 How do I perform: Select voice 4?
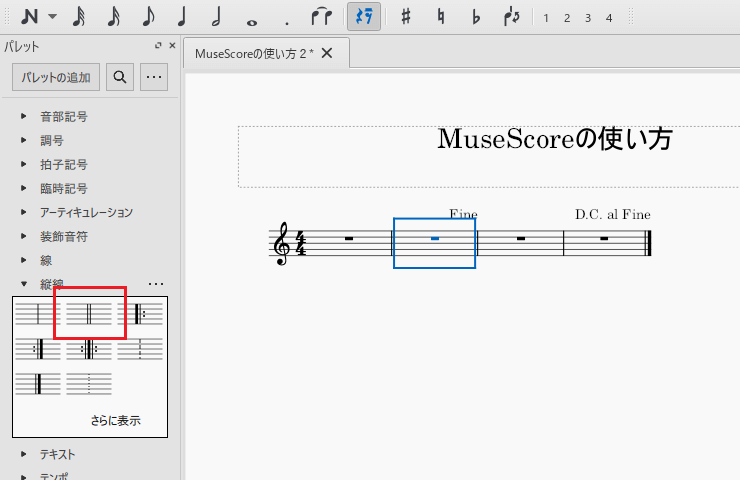[609, 18]
